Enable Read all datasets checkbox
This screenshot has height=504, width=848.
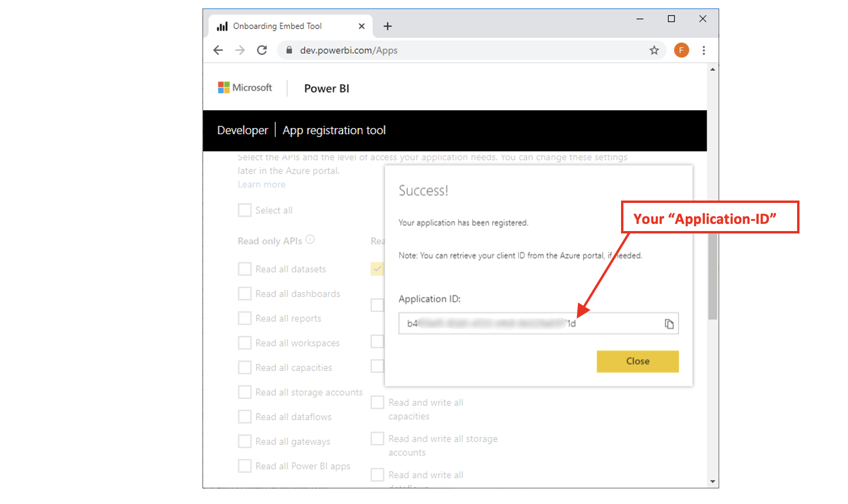(x=244, y=269)
